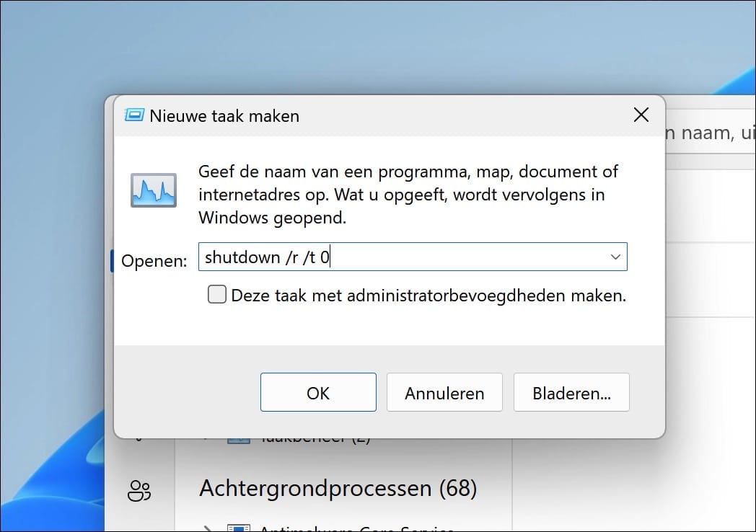Expand the Antimalware Core Service entry

[208, 528]
